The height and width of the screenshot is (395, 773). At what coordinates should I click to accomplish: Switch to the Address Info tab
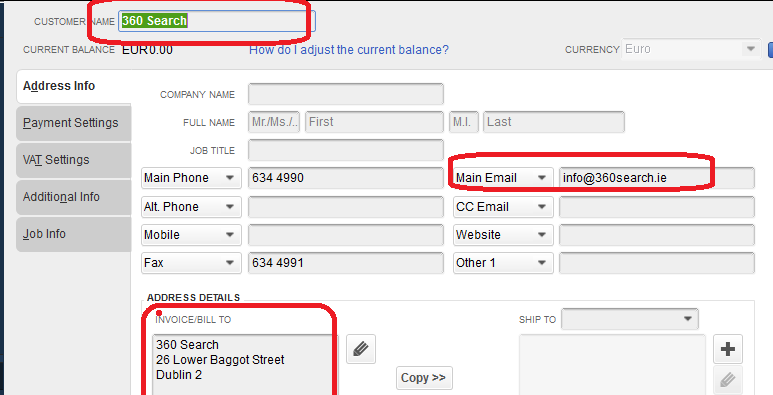tap(73, 86)
